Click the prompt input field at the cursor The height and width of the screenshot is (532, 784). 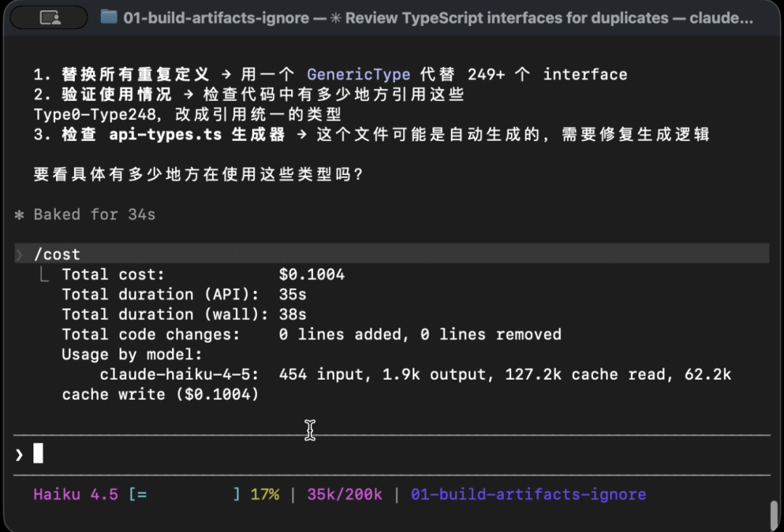click(x=391, y=454)
